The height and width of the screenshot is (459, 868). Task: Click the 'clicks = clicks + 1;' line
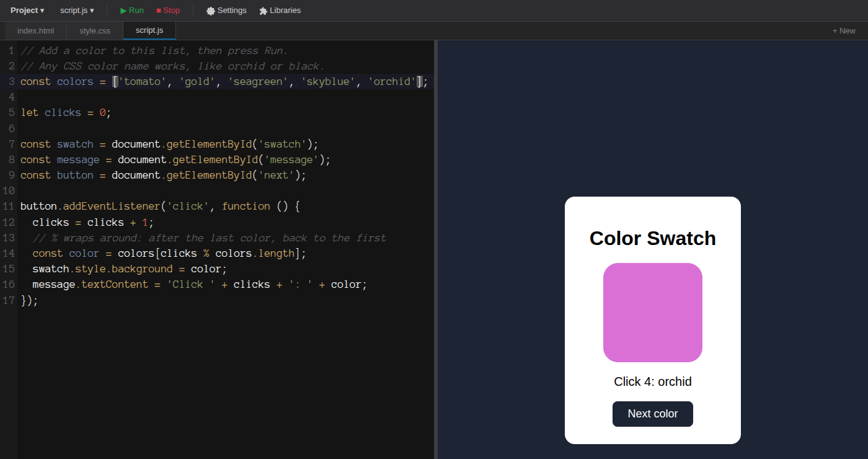pos(93,222)
